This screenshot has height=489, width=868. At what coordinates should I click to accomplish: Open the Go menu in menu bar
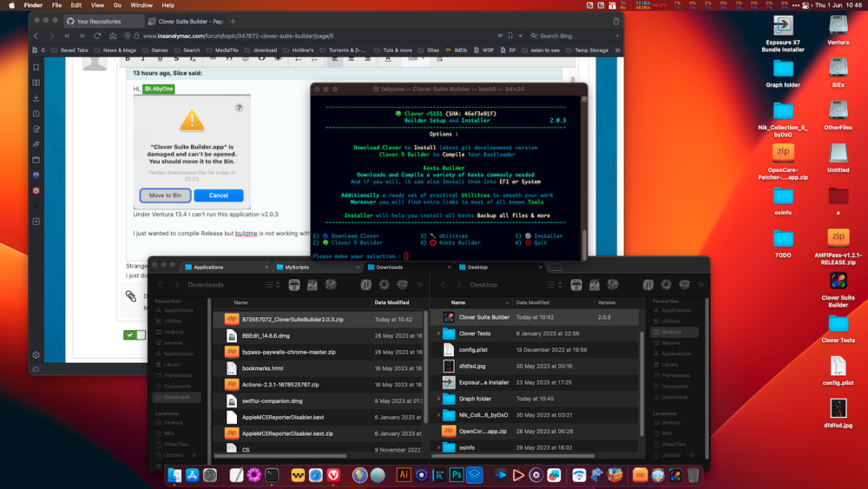coord(117,5)
